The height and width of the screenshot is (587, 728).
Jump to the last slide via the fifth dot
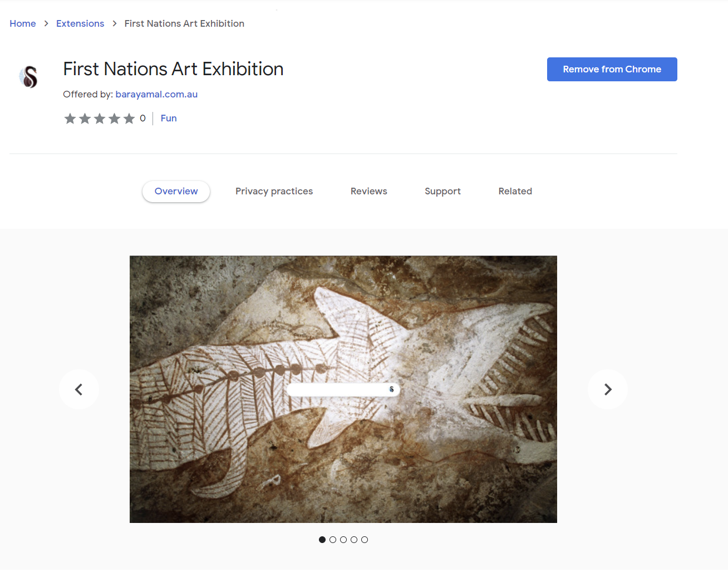tap(365, 539)
